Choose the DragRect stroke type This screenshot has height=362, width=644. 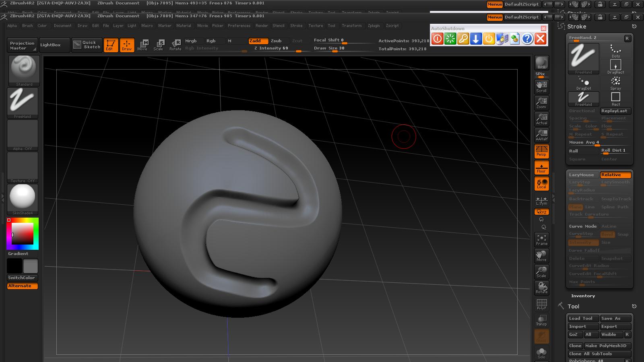pos(616,67)
